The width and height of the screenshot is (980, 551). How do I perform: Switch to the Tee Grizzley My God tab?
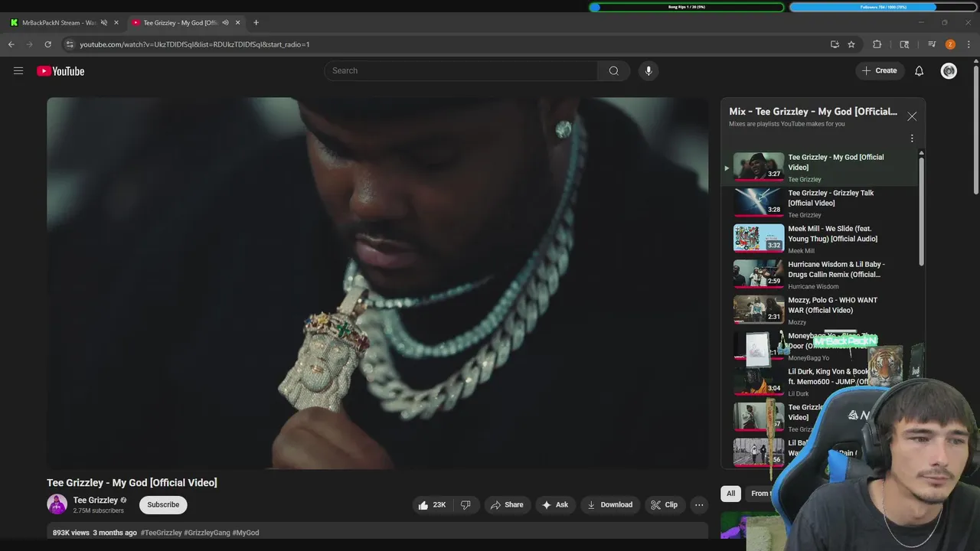186,22
